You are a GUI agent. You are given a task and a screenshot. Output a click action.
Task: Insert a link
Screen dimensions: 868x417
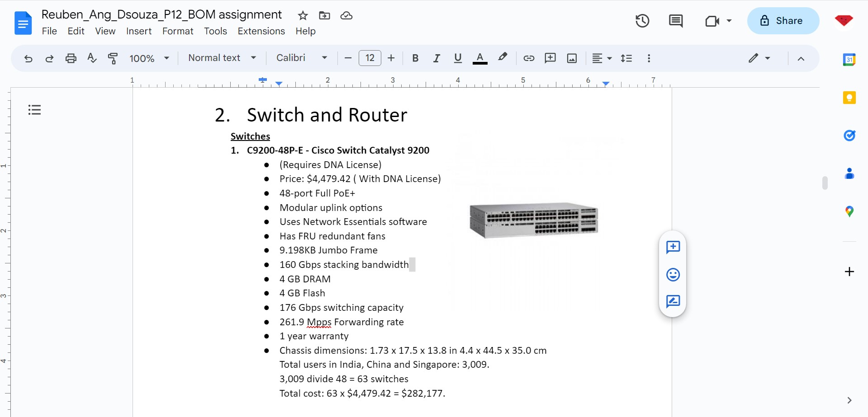[529, 58]
